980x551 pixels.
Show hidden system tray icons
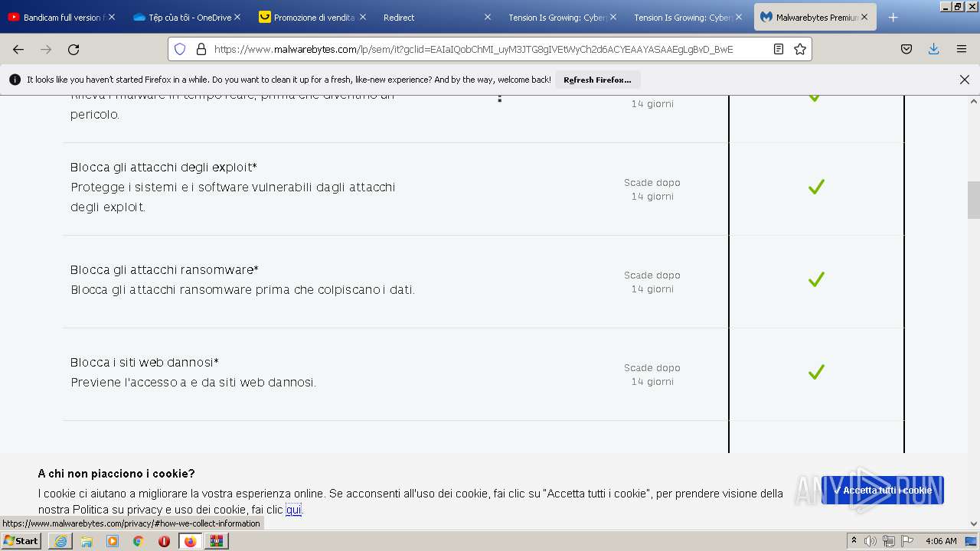pyautogui.click(x=854, y=541)
